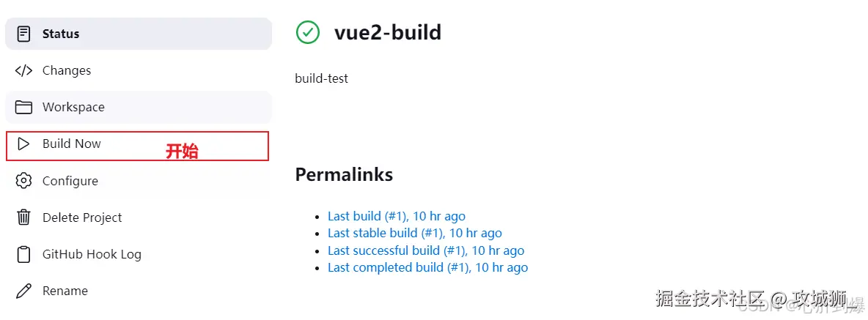Open the Status menu item

click(61, 34)
